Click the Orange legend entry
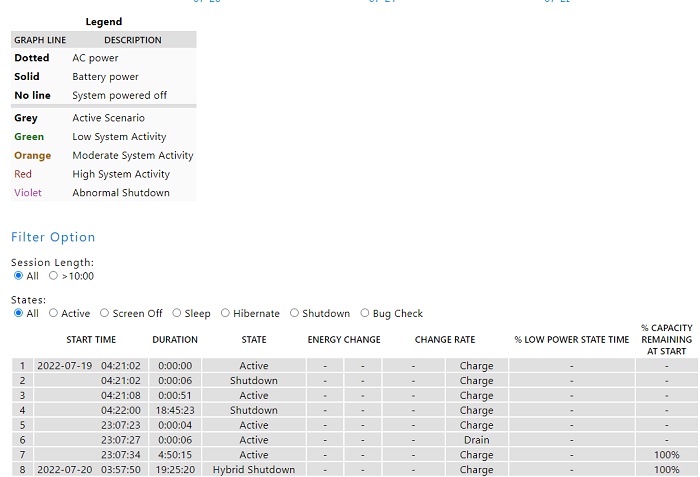700x477 pixels. pyautogui.click(x=33, y=155)
